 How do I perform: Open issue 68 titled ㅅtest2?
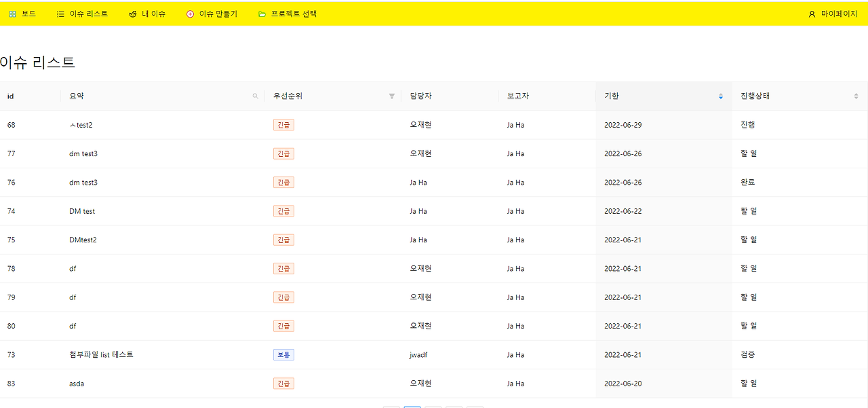point(83,125)
